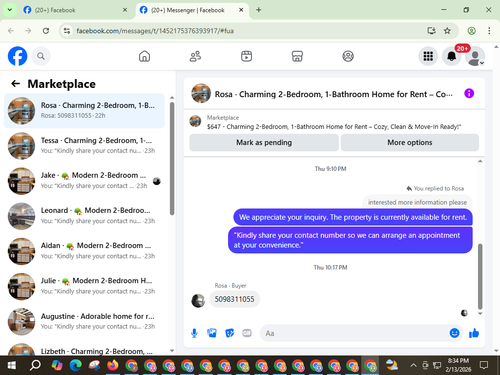Click 'We appreciate your inquiry' message bubble
Screen dimensions: 500x375
(353, 217)
